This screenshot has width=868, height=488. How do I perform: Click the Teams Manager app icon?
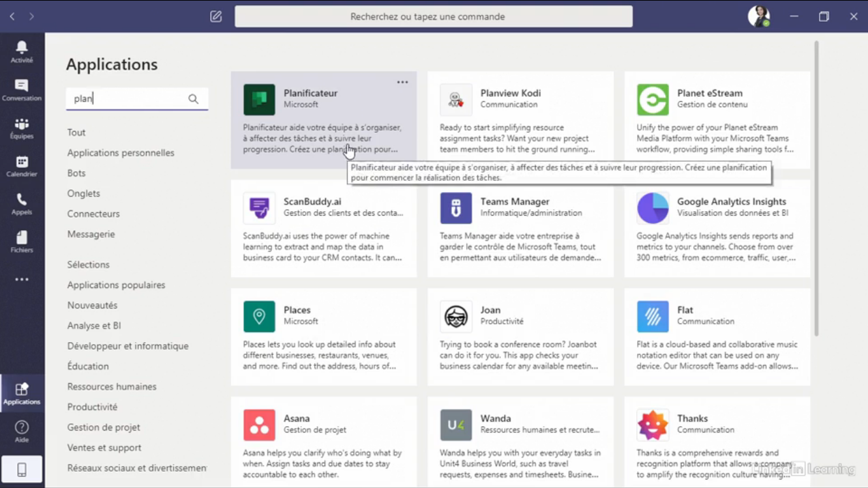click(456, 208)
